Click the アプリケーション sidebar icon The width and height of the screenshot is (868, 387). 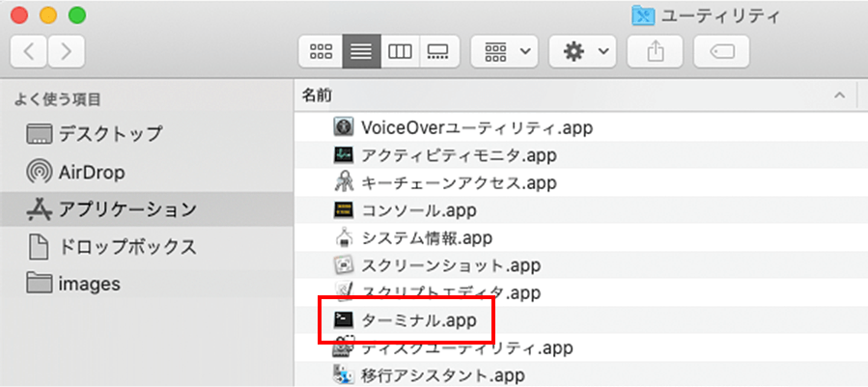coord(40,209)
